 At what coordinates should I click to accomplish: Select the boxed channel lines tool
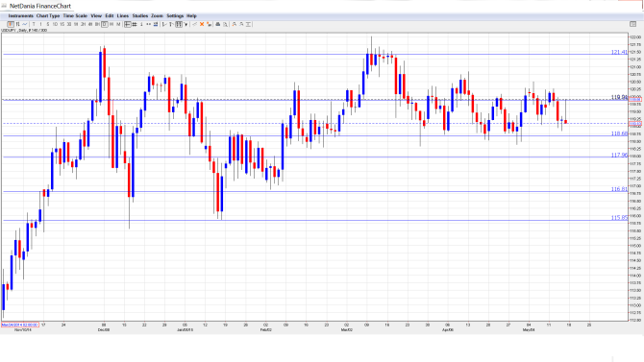[x=179, y=24]
